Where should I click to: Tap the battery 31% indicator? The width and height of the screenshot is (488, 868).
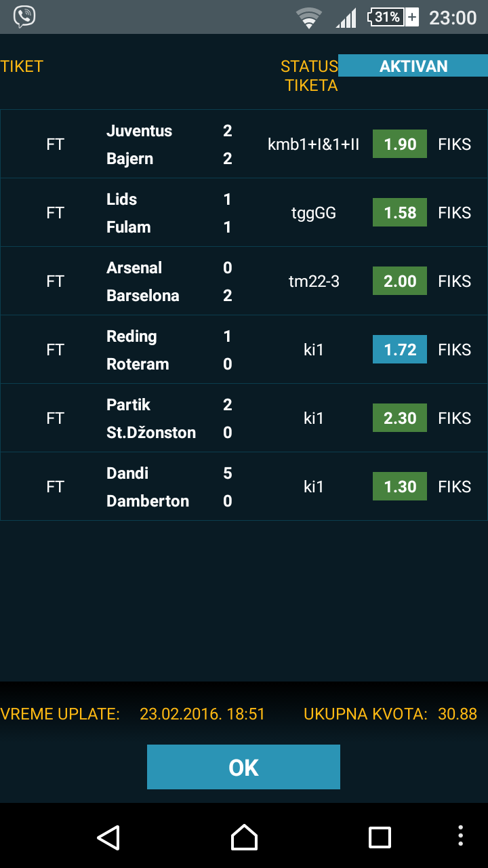[x=392, y=17]
